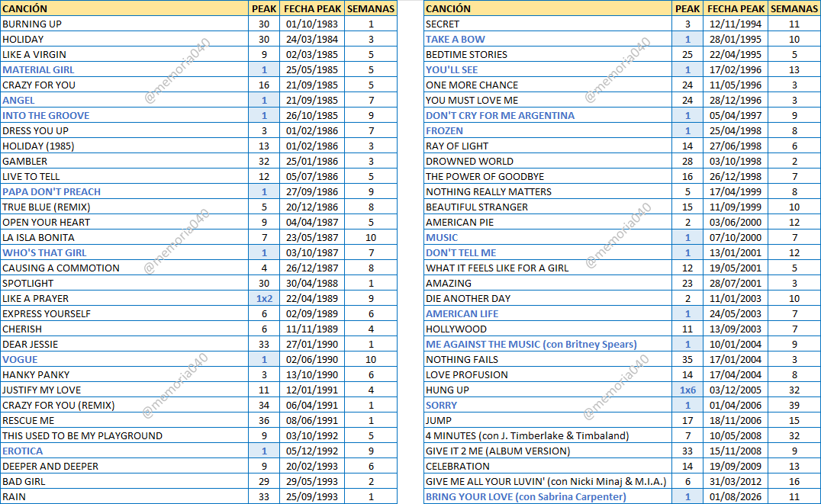
Task: Click the MATERIAL GIRL song title
Action: [38, 69]
